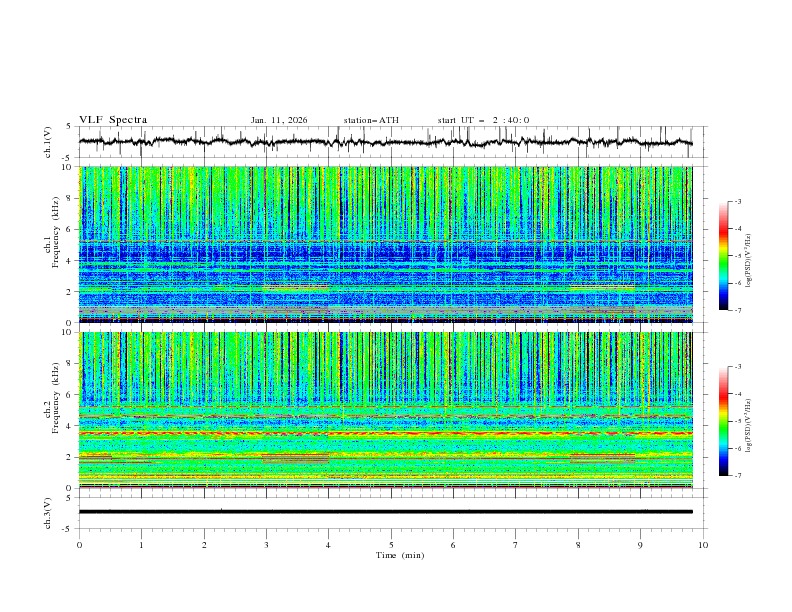
Task: Click time axis tick label "3"
Action: [x=266, y=545]
